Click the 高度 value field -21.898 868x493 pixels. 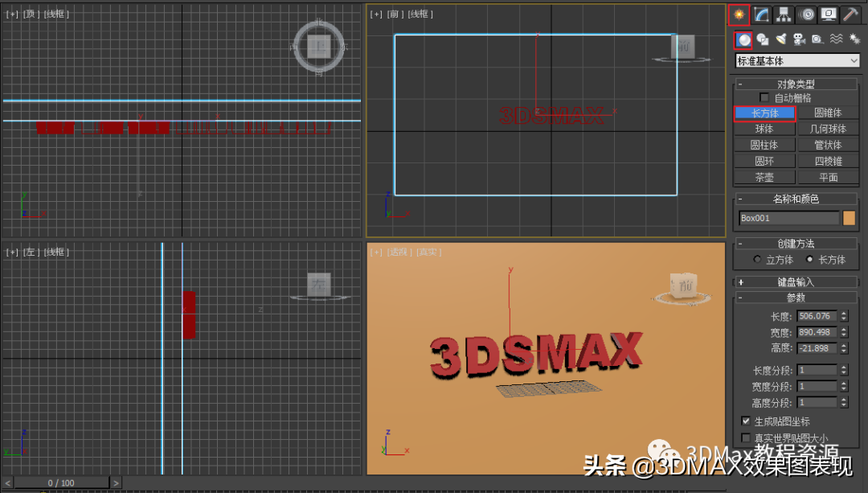[817, 348]
